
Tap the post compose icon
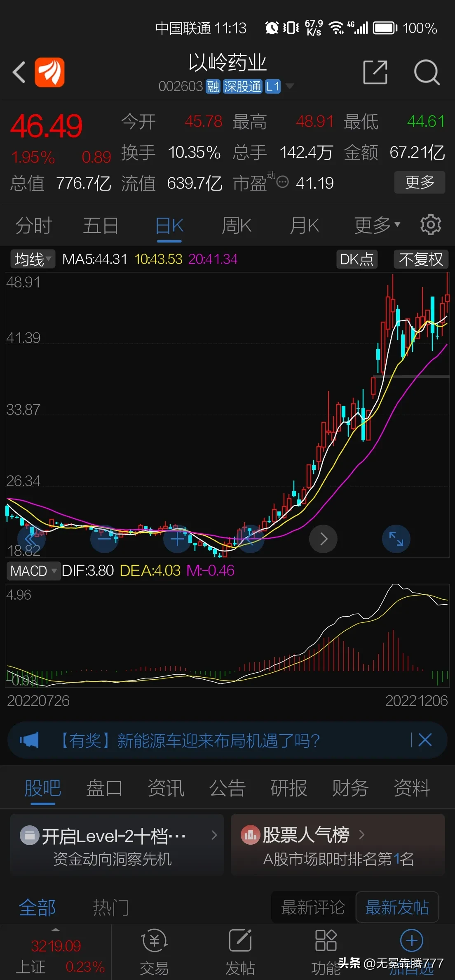(x=240, y=940)
